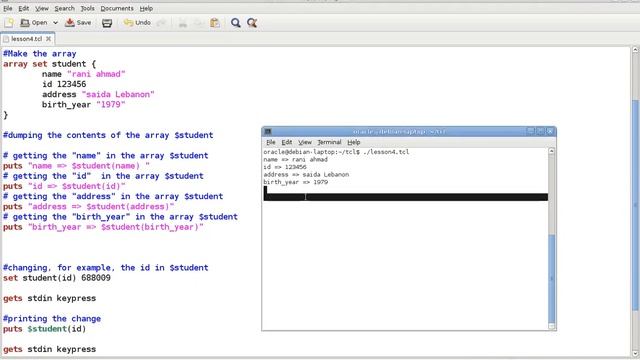The height and width of the screenshot is (360, 640).
Task: Click the terminal window menu icon in titlebar
Action: 268,131
